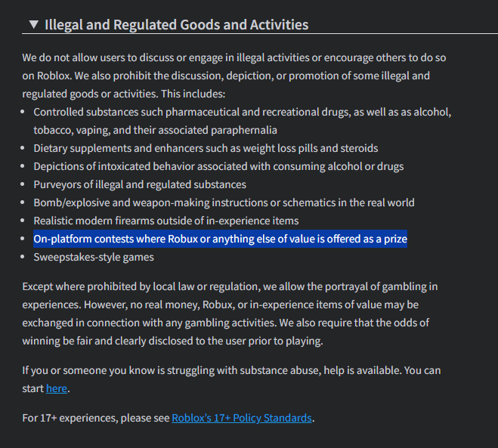Click the Bomb/explosive and weapon-making bullet
498x448 pixels.
click(x=224, y=202)
